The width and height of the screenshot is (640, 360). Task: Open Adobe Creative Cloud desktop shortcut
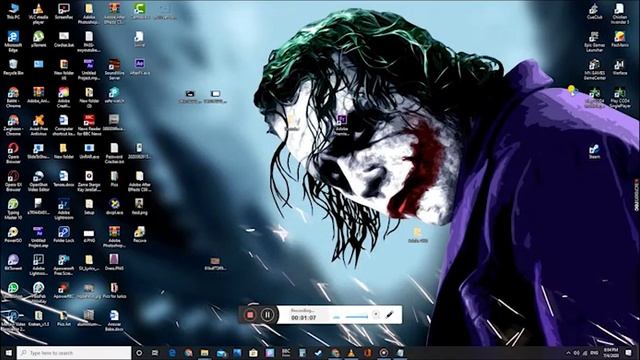click(x=64, y=97)
